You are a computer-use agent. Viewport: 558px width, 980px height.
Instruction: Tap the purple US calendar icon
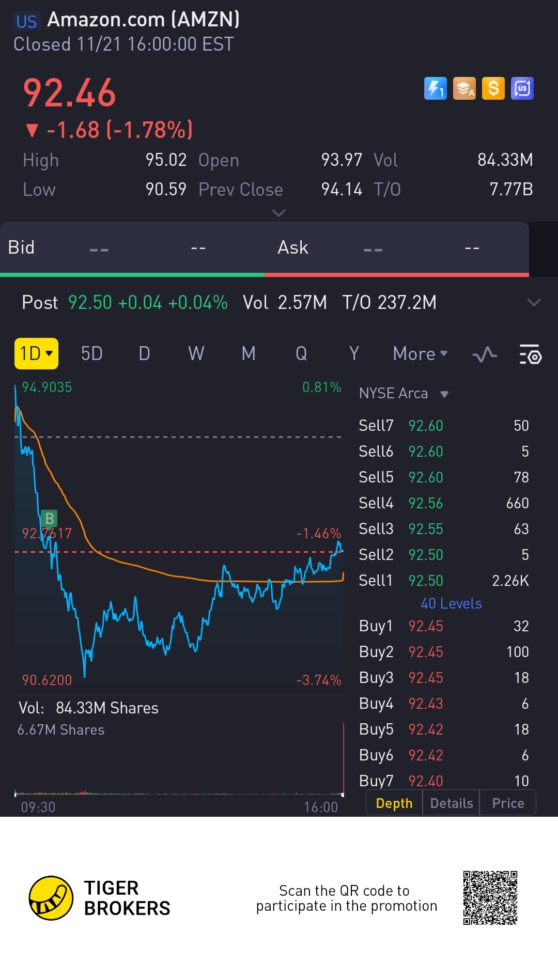pos(522,88)
